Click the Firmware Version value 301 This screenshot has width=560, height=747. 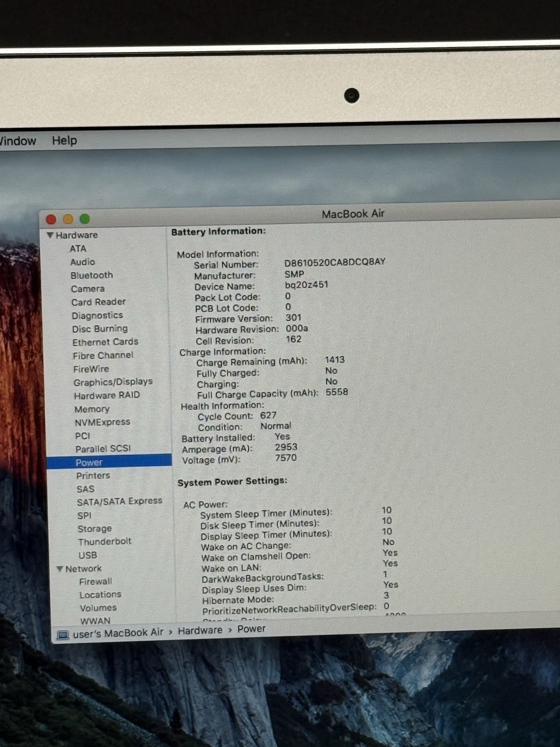[x=294, y=318]
